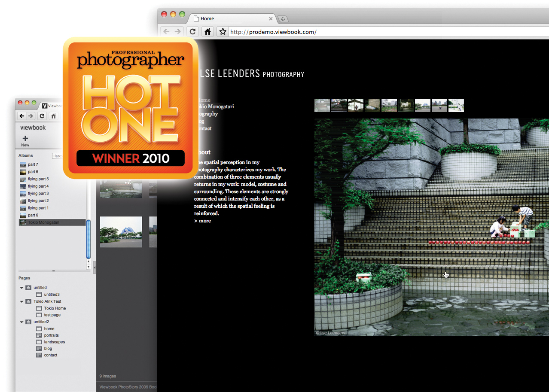Click the page icon beside untitled3
This screenshot has height=392, width=549.
click(39, 295)
